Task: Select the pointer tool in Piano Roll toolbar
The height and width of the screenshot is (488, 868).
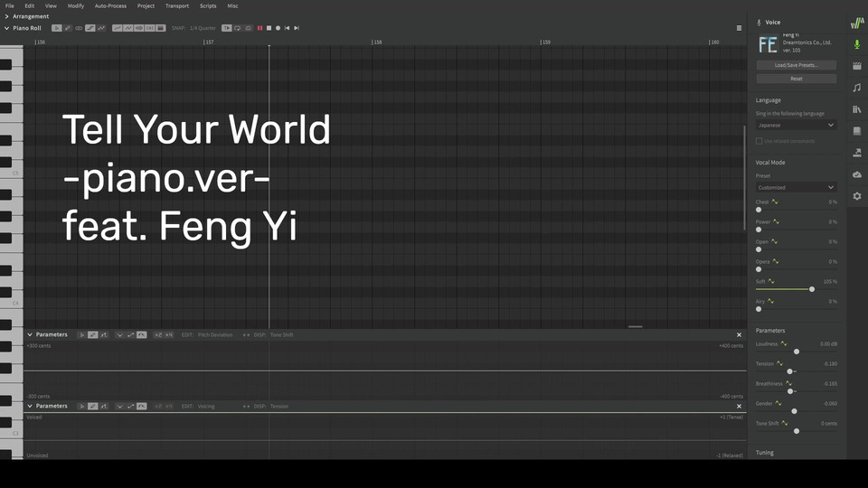Action: tap(56, 28)
